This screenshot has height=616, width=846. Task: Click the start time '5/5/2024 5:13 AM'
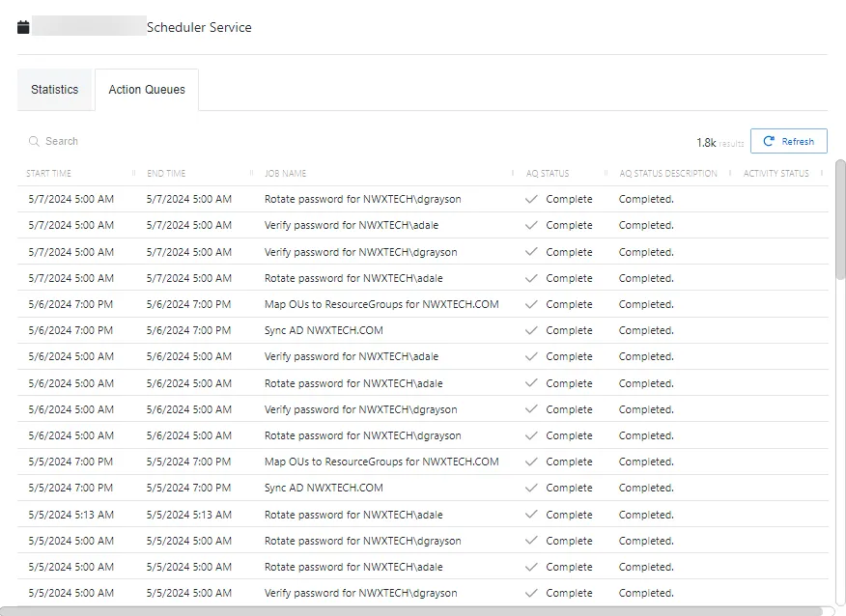[x=71, y=515]
